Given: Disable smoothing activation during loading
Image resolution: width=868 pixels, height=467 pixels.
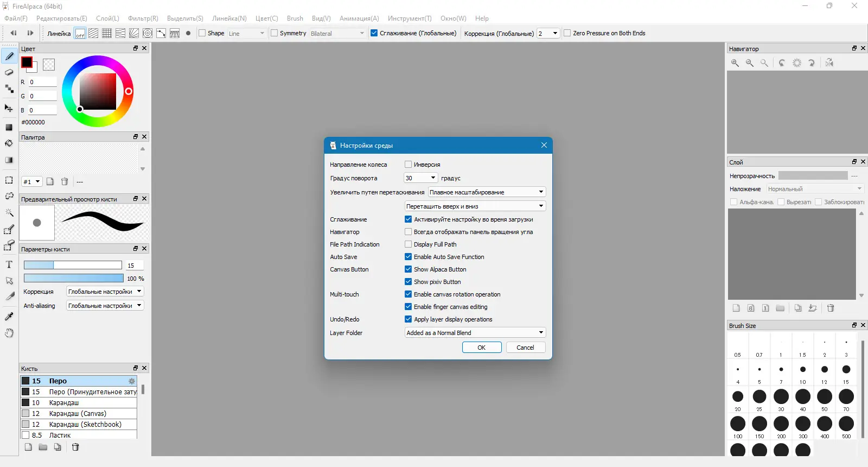Looking at the screenshot, I should tap(408, 219).
